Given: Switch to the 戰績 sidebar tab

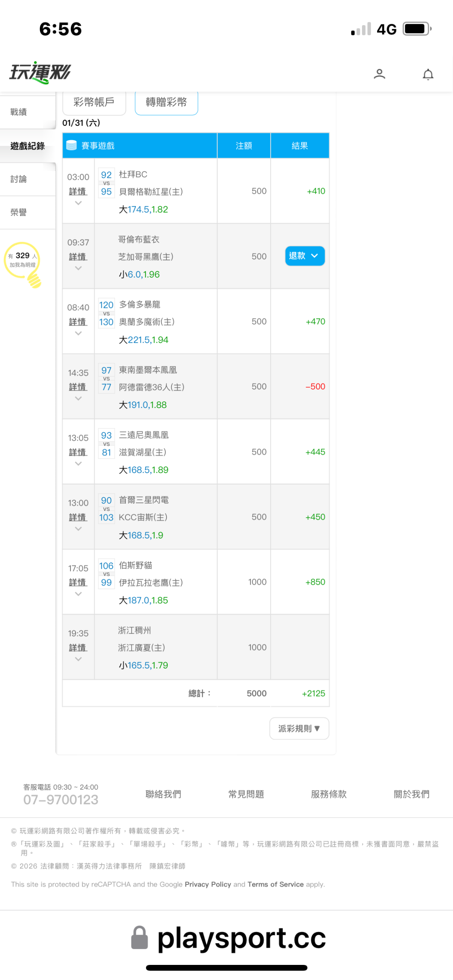Looking at the screenshot, I should pyautogui.click(x=19, y=112).
